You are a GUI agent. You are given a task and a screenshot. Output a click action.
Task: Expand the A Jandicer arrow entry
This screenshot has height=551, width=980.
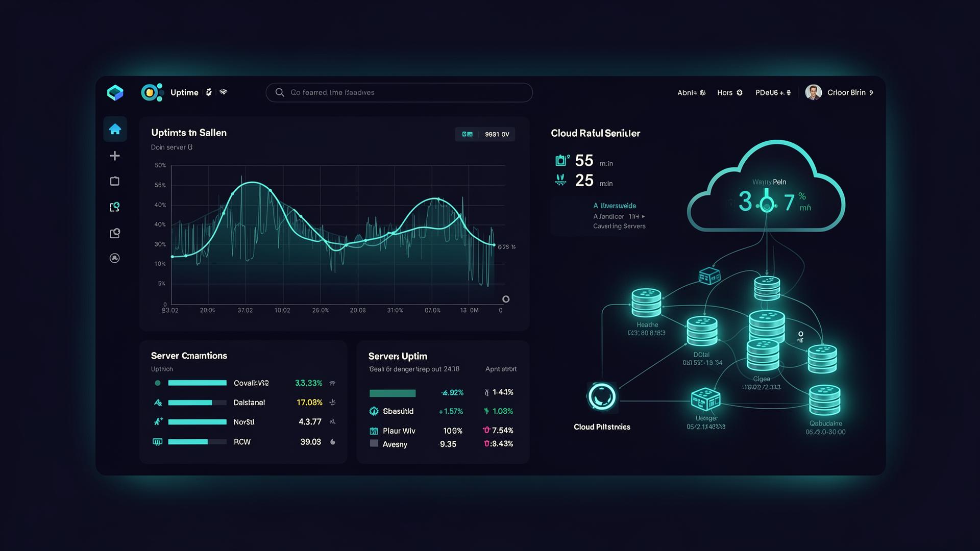tap(643, 216)
